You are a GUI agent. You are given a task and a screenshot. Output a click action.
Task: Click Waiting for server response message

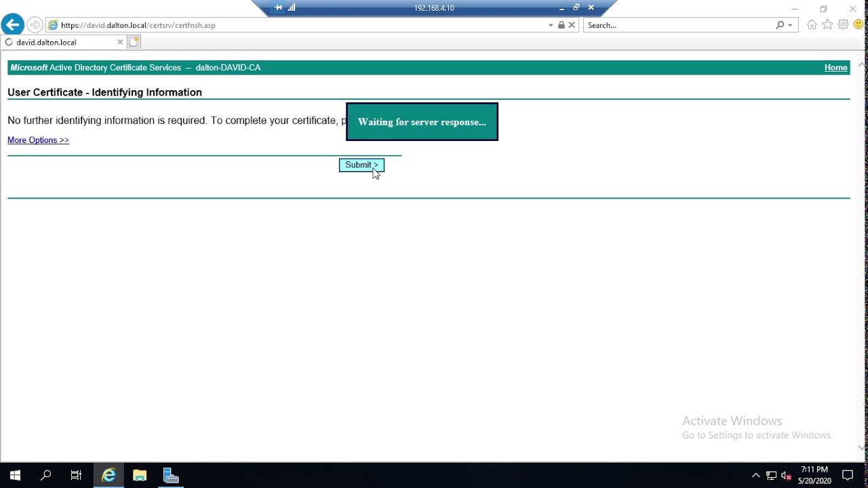(x=422, y=122)
